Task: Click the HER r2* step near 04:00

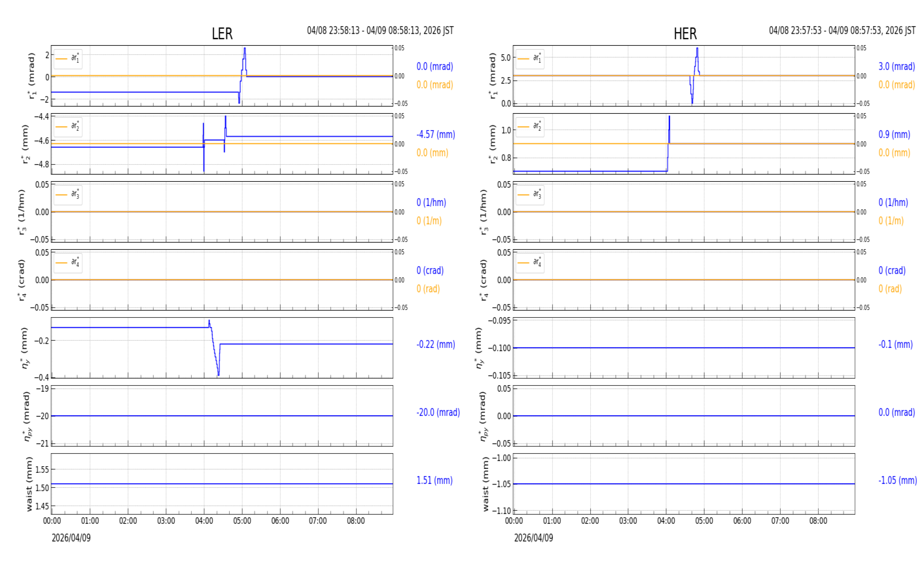Action: tap(668, 144)
